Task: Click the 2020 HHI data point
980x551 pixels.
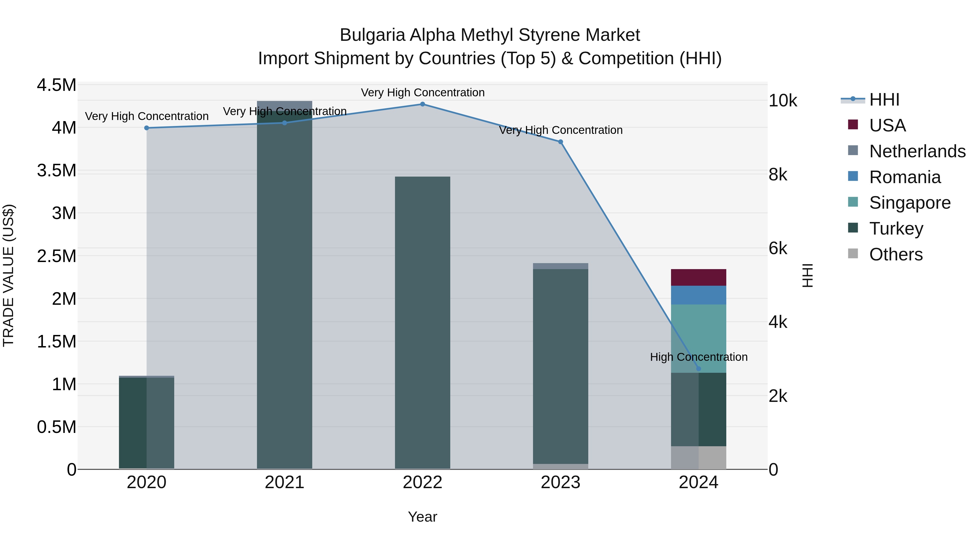Action: (146, 128)
